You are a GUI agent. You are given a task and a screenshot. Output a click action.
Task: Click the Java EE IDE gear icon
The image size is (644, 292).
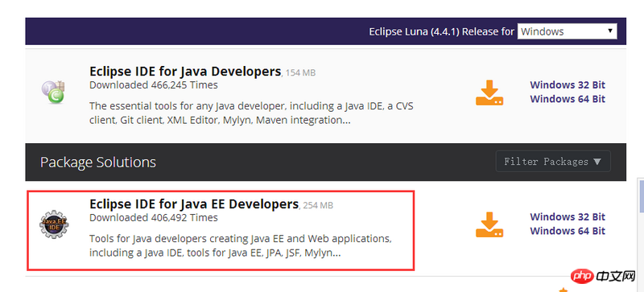coord(54,224)
